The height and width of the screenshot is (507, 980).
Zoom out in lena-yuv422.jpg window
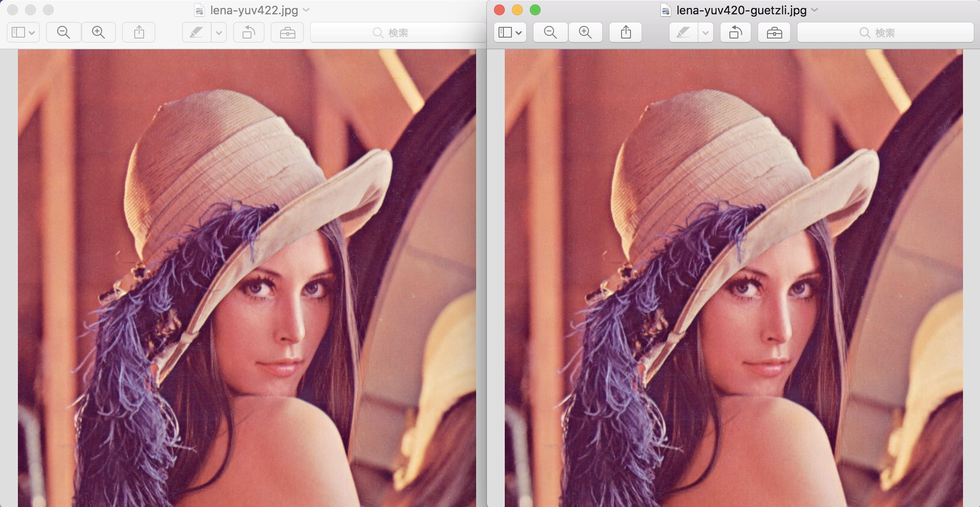(x=64, y=32)
